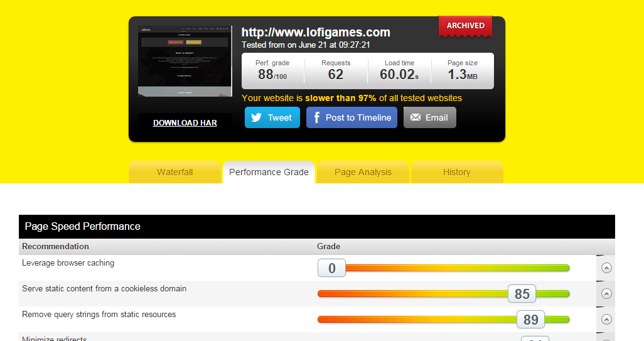The width and height of the screenshot is (644, 341).
Task: View the History tab
Action: (457, 172)
